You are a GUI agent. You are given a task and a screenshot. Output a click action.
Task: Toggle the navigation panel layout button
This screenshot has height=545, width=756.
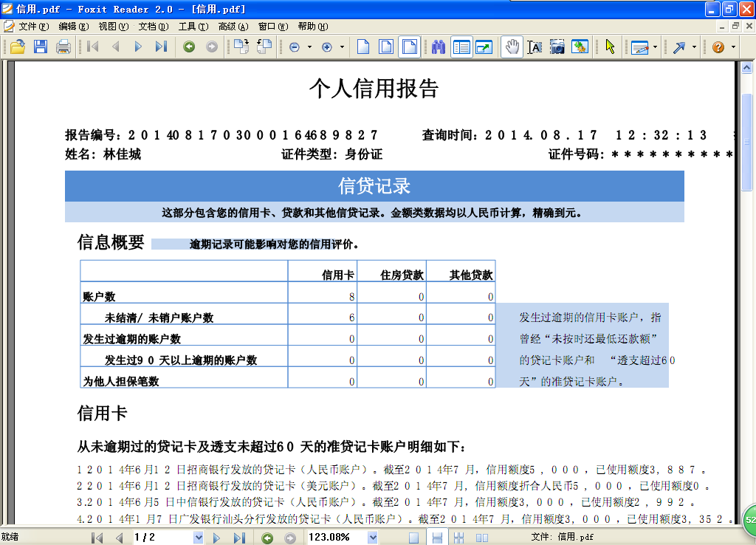click(461, 47)
